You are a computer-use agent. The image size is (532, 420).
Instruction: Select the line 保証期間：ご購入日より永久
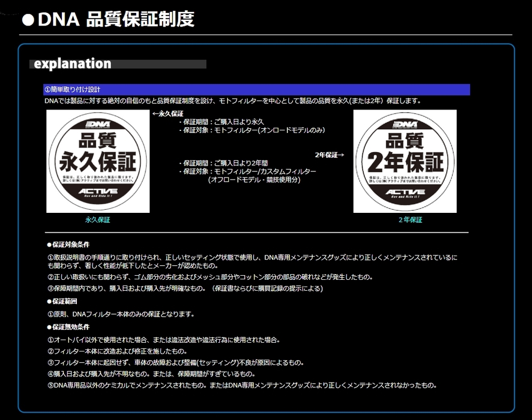point(221,121)
